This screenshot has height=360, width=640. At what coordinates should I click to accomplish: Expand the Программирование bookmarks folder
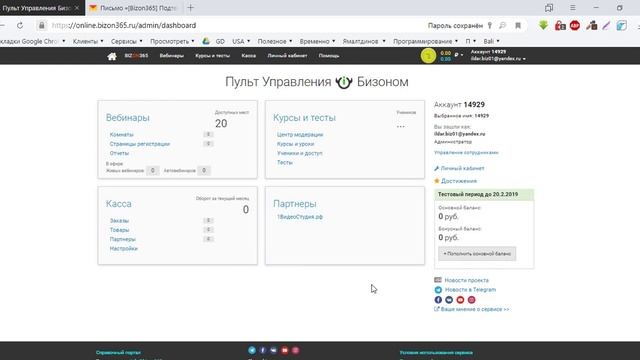pos(425,41)
